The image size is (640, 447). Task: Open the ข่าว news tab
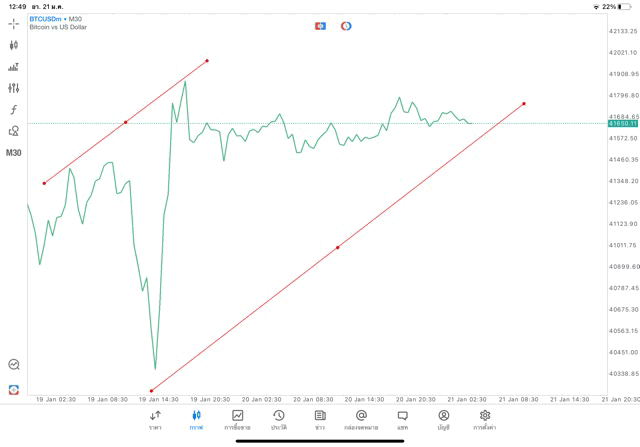(x=319, y=419)
